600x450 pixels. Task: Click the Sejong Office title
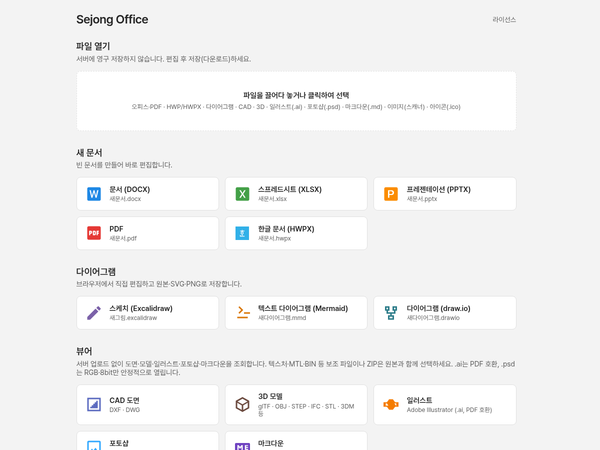112,20
